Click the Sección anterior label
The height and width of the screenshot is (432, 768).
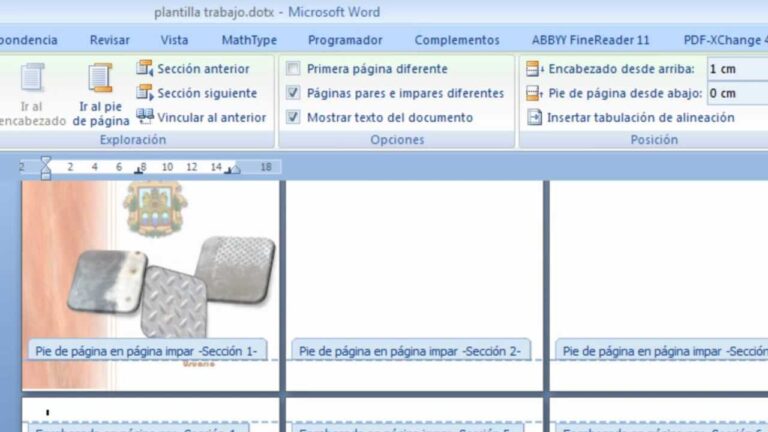pyautogui.click(x=203, y=69)
